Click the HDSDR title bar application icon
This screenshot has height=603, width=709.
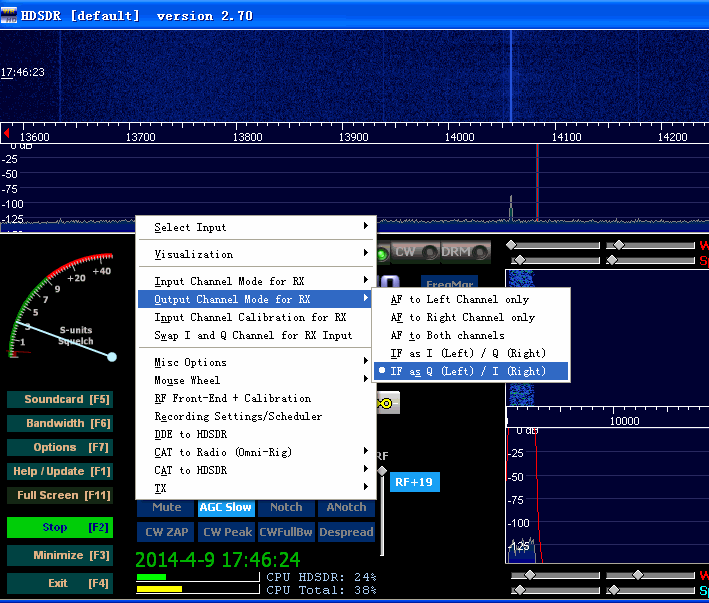coord(9,15)
